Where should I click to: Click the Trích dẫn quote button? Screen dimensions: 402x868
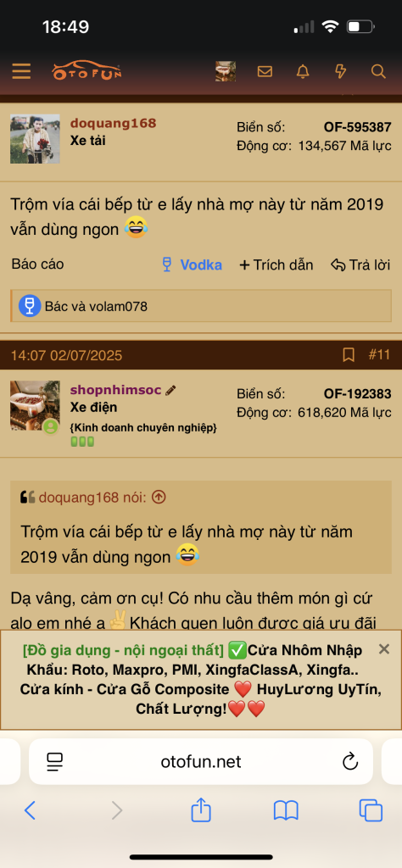click(276, 264)
